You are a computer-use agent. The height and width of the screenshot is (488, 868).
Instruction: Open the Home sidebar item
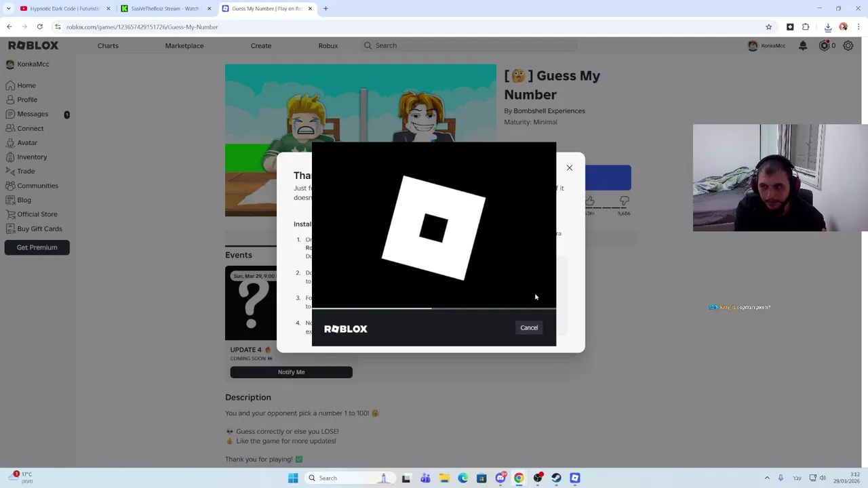(x=26, y=85)
